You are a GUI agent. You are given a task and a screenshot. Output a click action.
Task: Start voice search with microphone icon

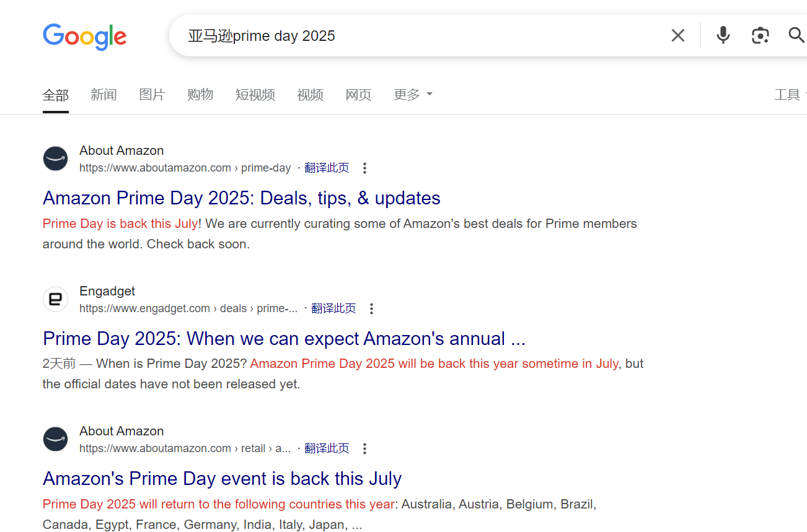[x=723, y=35]
